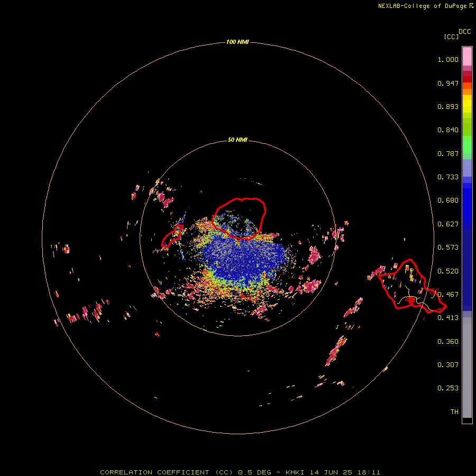Pick the red swatch near 0.947
The width and height of the screenshot is (476, 476).
coord(467,79)
